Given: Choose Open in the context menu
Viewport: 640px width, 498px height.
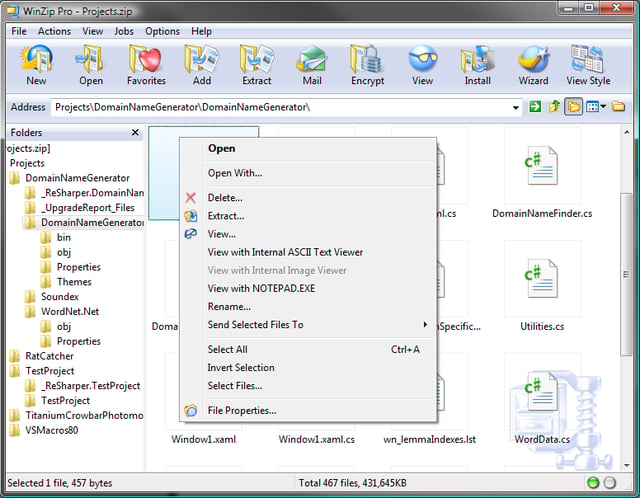Looking at the screenshot, I should pyautogui.click(x=308, y=149).
